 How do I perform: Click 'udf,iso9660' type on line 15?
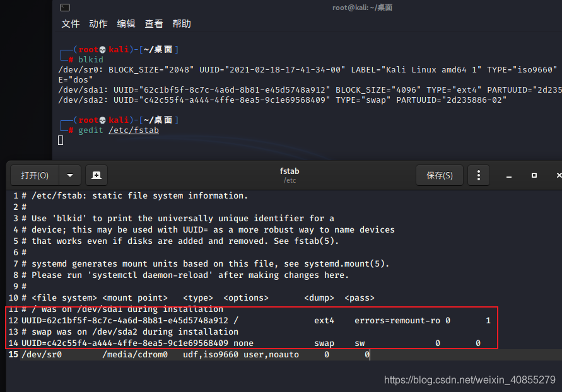[x=211, y=355]
